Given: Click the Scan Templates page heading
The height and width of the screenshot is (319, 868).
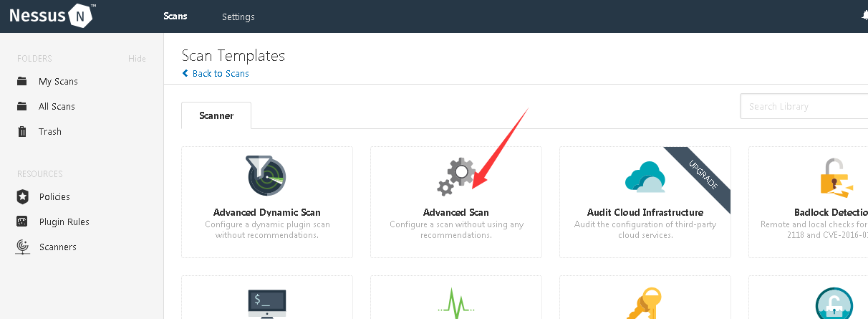Looking at the screenshot, I should coord(233,56).
